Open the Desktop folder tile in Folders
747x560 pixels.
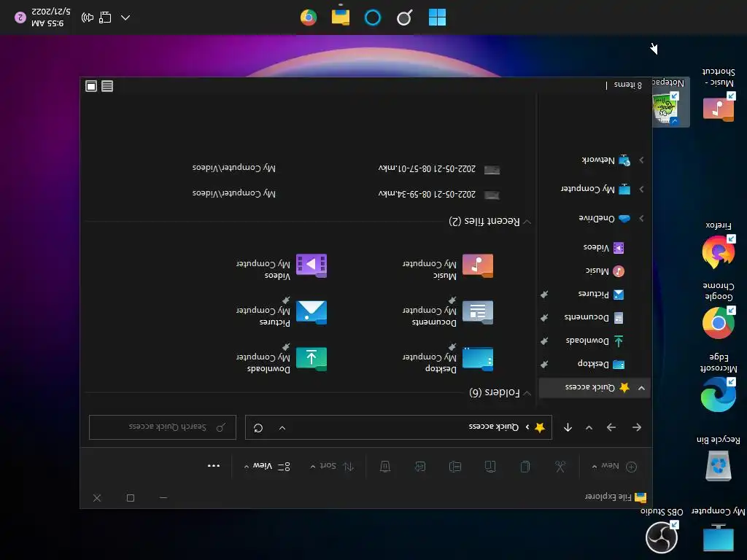pos(448,360)
